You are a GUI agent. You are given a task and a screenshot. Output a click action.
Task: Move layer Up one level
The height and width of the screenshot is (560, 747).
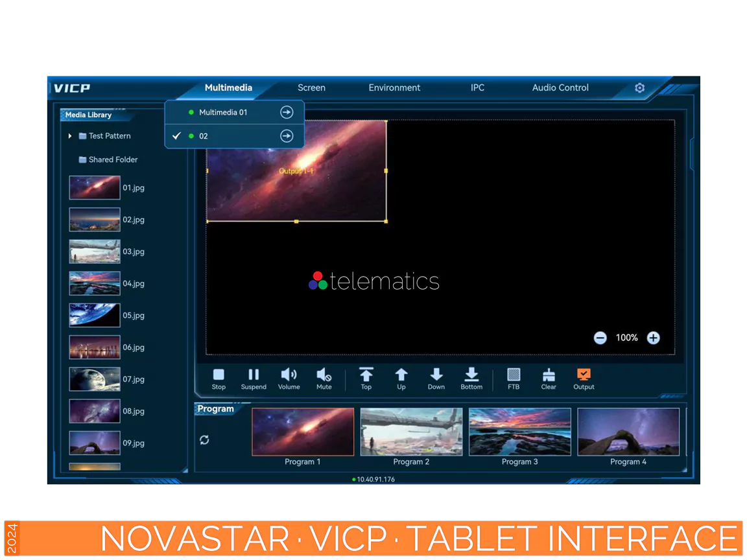tap(401, 375)
